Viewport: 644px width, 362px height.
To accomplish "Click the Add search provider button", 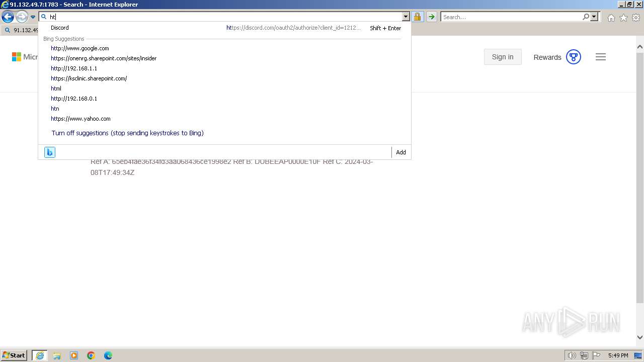I will 400,152.
